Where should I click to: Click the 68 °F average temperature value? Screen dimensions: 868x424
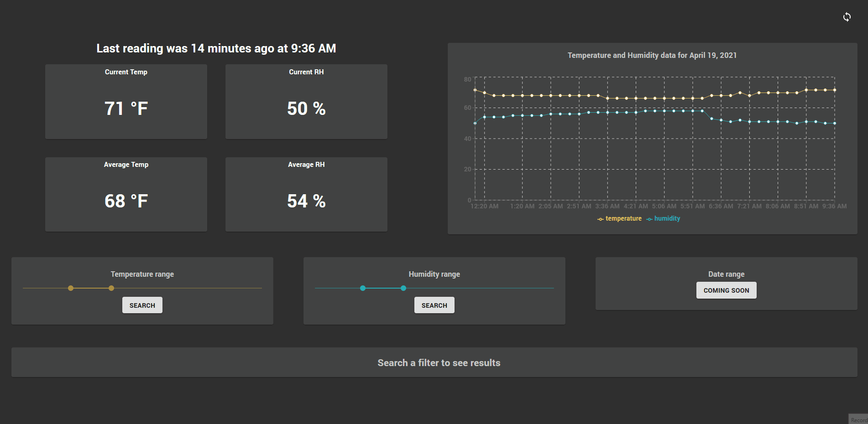coord(126,201)
